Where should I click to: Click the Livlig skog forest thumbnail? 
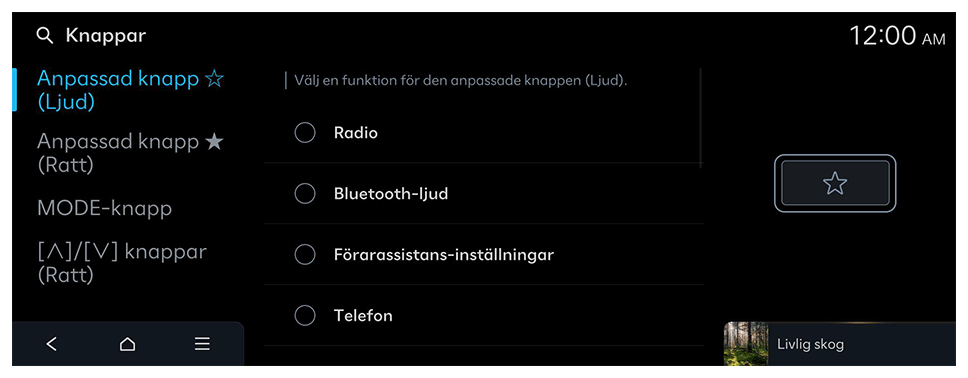(746, 343)
